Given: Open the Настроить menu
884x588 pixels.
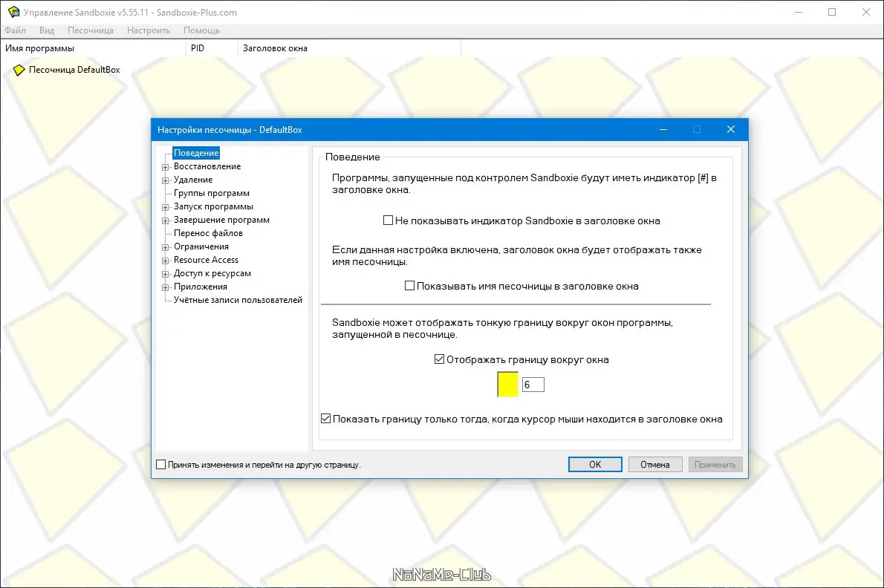Looking at the screenshot, I should coord(149,30).
